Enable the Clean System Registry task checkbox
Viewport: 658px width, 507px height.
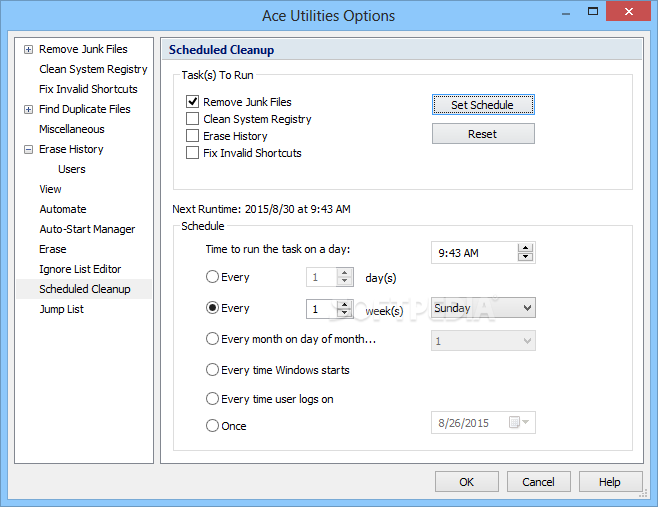click(x=193, y=119)
